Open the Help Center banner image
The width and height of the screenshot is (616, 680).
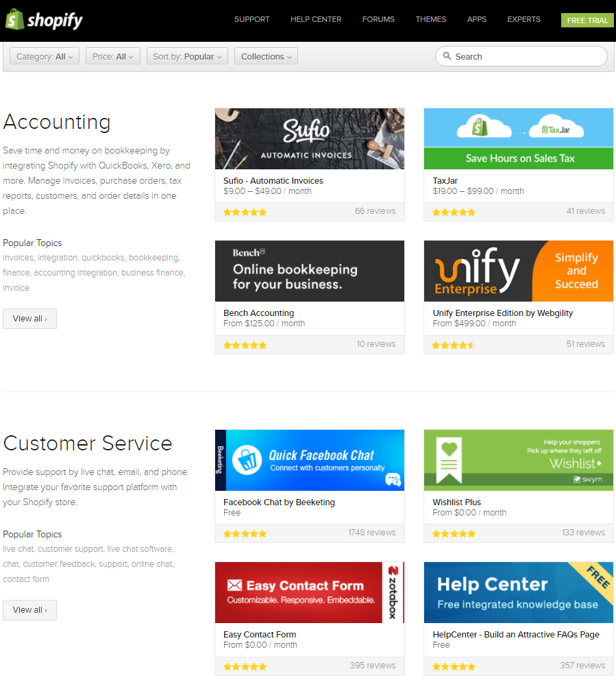point(519,592)
